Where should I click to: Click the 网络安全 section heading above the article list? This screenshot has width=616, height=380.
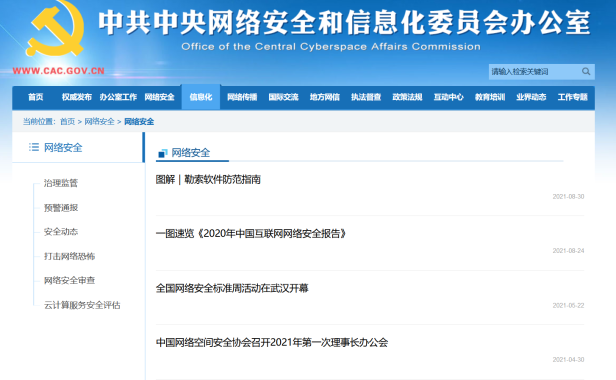coord(191,153)
